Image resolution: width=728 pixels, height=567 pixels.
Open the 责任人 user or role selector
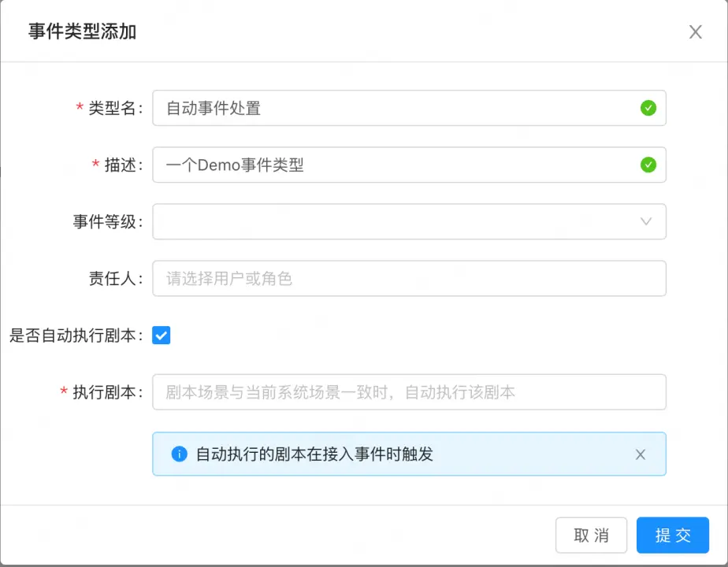pyautogui.click(x=409, y=278)
